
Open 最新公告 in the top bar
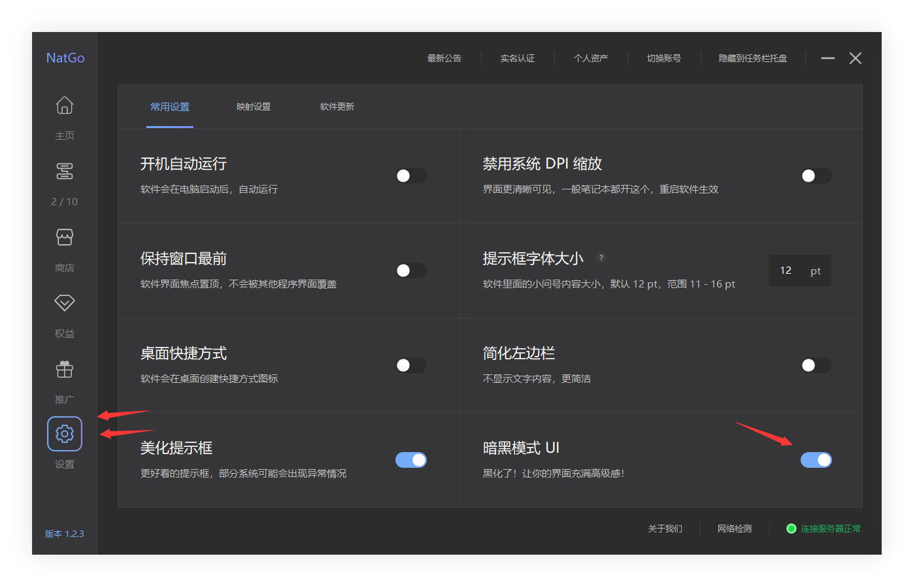point(444,58)
